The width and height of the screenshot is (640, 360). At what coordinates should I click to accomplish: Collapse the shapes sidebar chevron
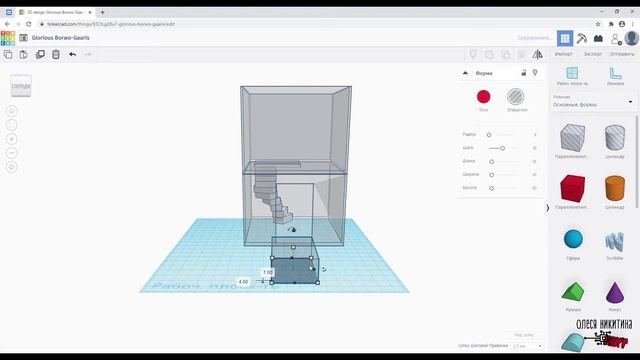click(547, 208)
